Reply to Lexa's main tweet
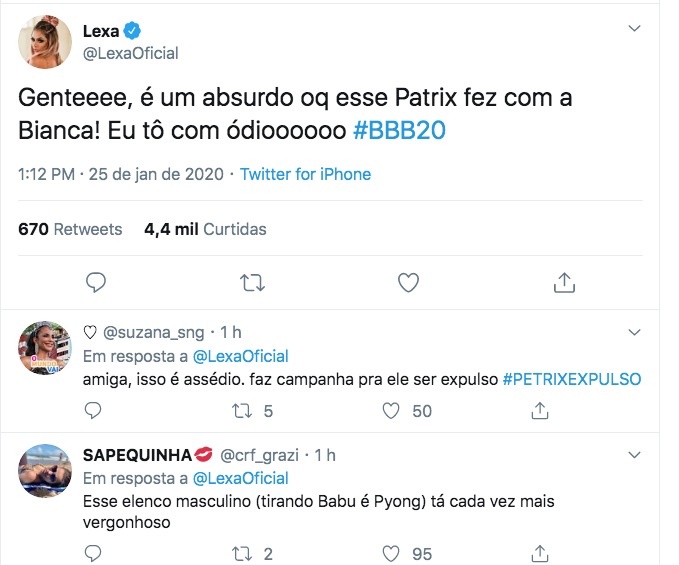 tap(96, 283)
